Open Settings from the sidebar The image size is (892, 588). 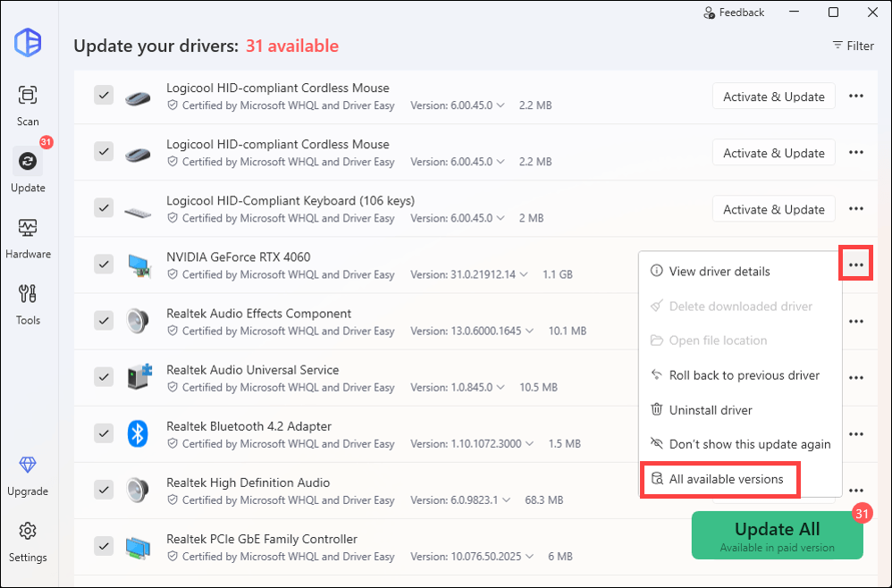pyautogui.click(x=28, y=542)
